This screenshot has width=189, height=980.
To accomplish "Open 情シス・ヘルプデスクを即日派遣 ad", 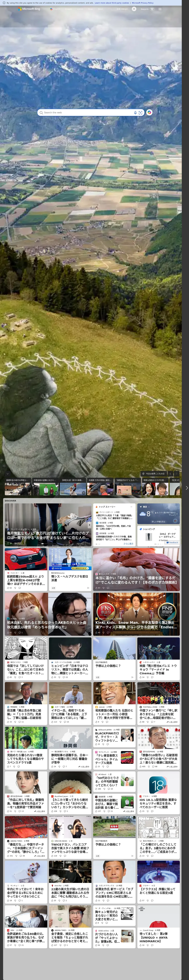I will [70, 578].
